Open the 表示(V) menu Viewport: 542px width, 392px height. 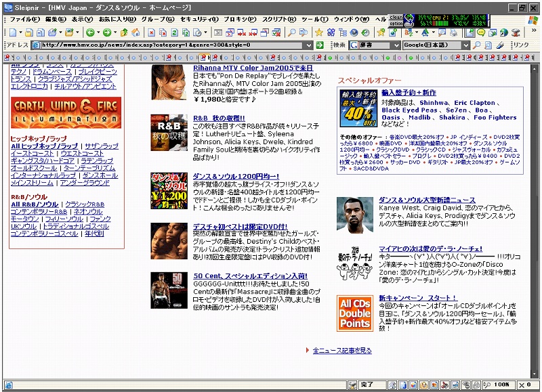pos(82,20)
